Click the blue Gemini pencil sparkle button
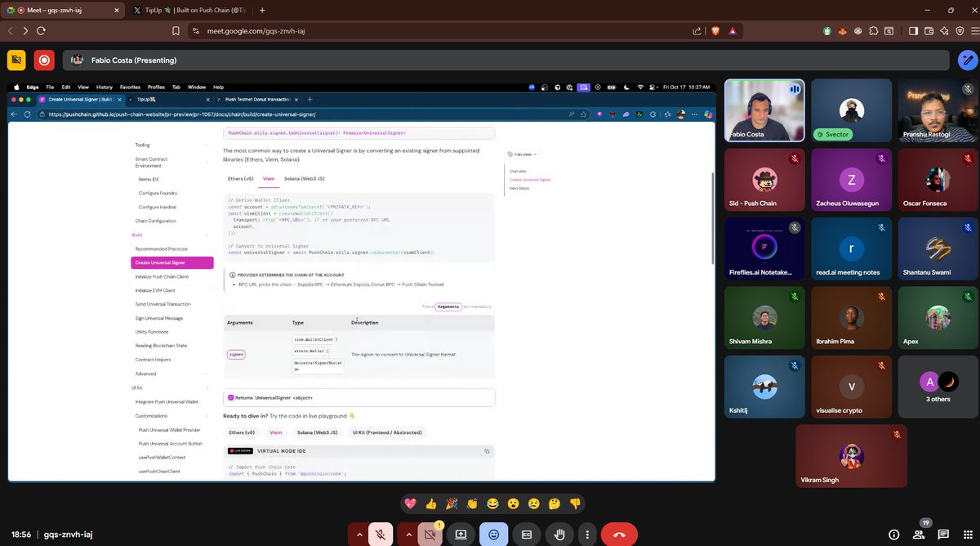The image size is (980, 546). coord(968,60)
